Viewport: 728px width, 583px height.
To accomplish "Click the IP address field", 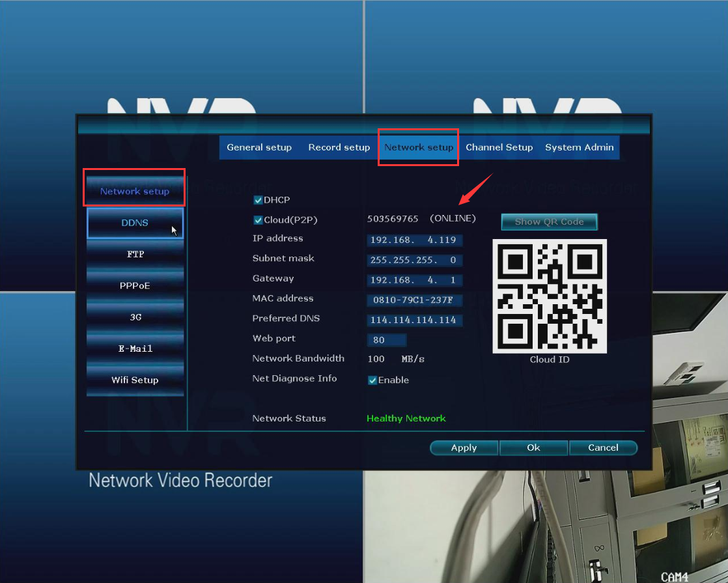I will (415, 240).
